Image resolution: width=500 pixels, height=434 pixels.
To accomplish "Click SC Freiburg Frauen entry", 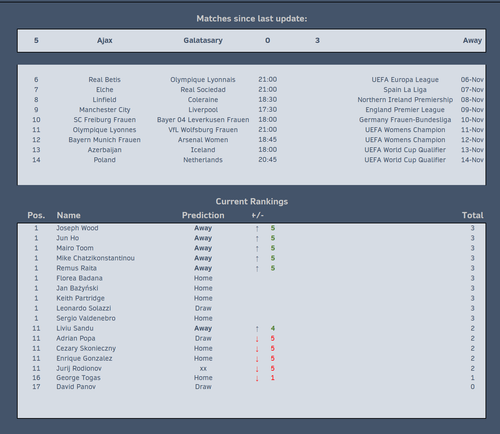I will coord(105,120).
